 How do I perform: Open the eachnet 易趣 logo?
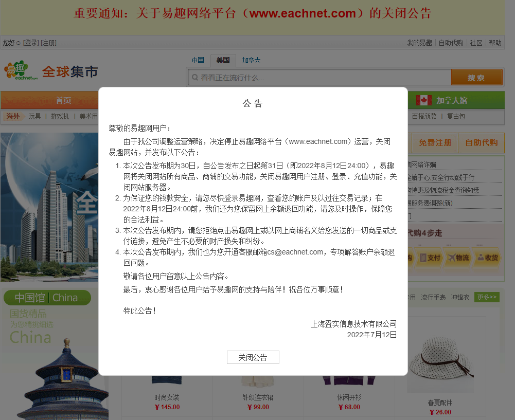pyautogui.click(x=21, y=70)
